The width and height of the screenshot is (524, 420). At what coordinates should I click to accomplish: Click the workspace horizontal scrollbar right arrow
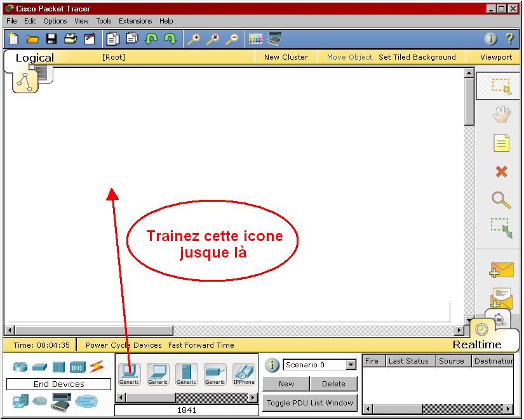point(459,331)
